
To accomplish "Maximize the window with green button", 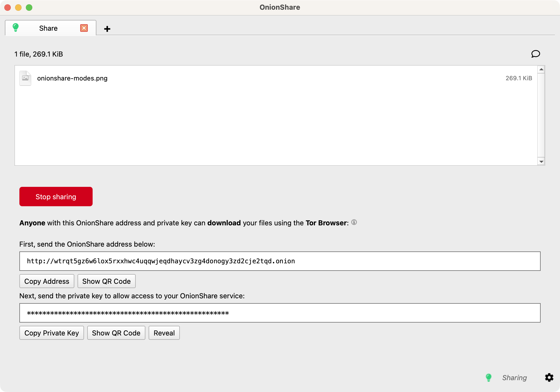I will point(29,8).
